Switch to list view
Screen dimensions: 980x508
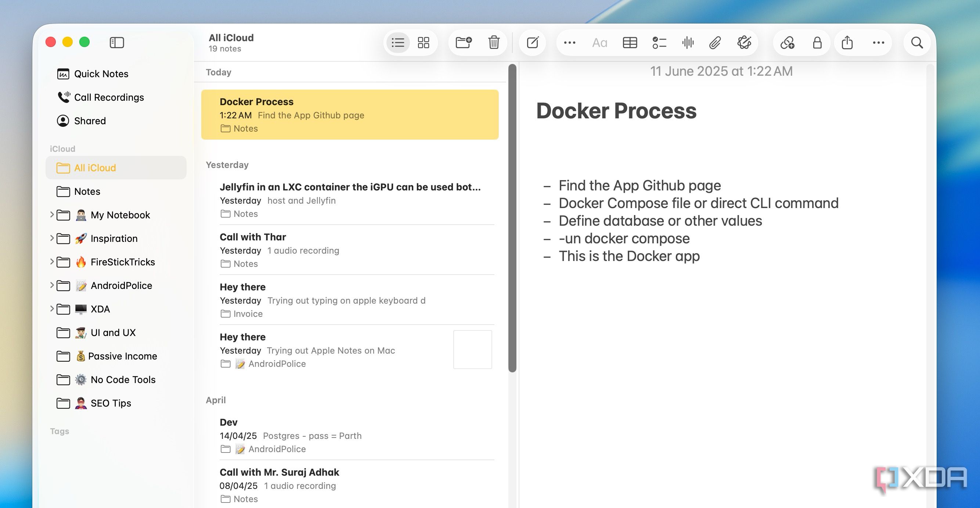(x=398, y=42)
